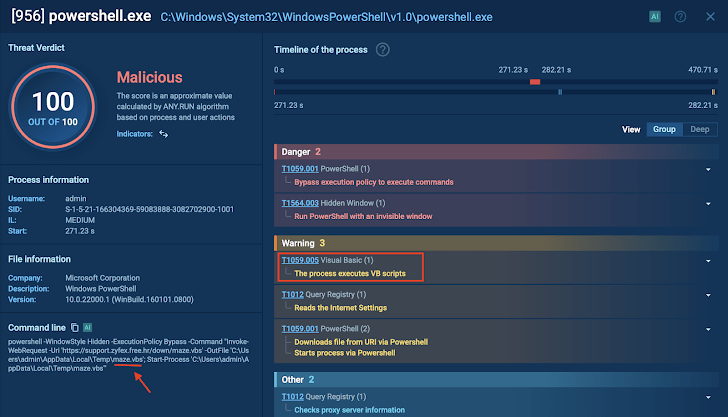Open the help question mark in header
This screenshot has width=728, height=417.
coord(681,17)
